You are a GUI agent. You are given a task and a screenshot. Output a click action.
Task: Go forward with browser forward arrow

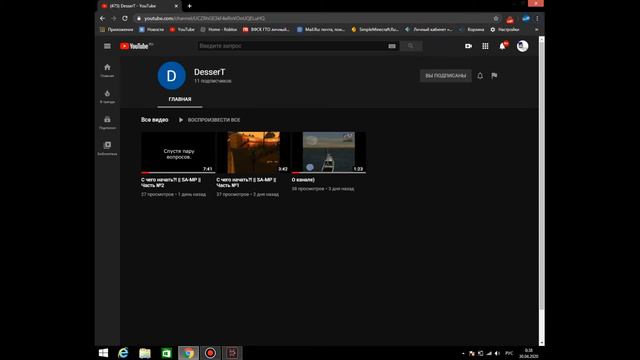click(x=113, y=18)
